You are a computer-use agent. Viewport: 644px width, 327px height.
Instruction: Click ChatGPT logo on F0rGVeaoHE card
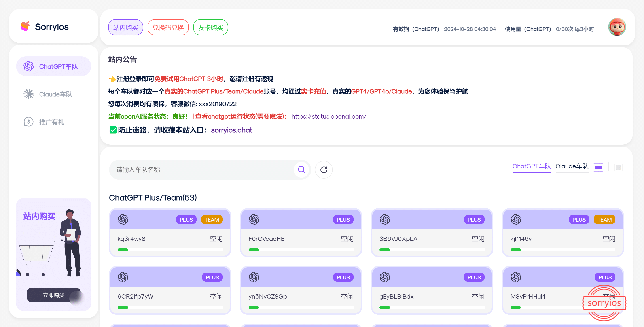click(254, 219)
